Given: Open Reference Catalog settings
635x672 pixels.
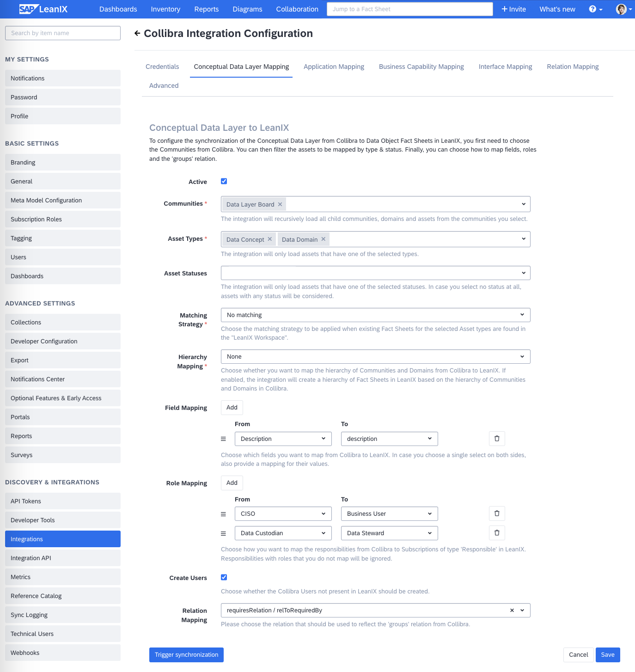Looking at the screenshot, I should tap(63, 596).
